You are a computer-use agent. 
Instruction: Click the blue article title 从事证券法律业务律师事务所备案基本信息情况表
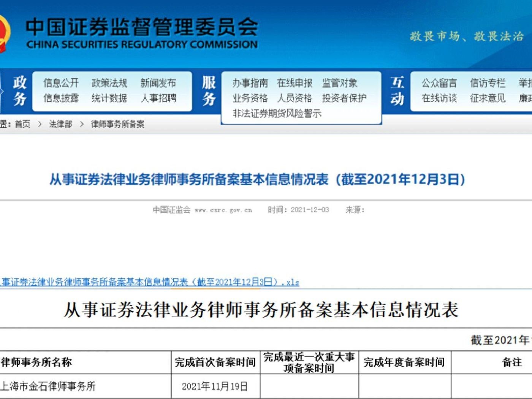pos(257,179)
